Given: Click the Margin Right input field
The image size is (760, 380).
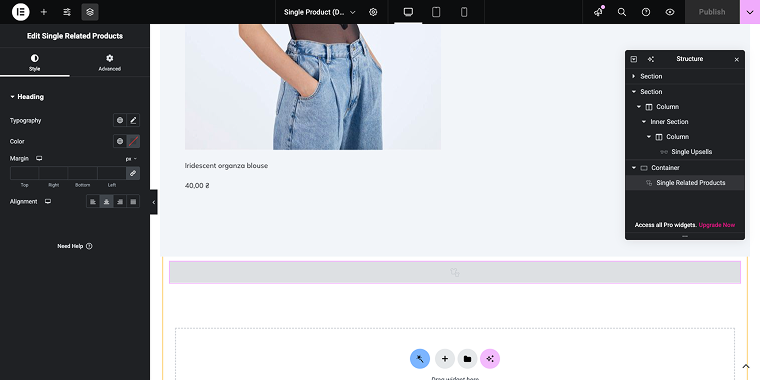Looking at the screenshot, I should pyautogui.click(x=53, y=173).
